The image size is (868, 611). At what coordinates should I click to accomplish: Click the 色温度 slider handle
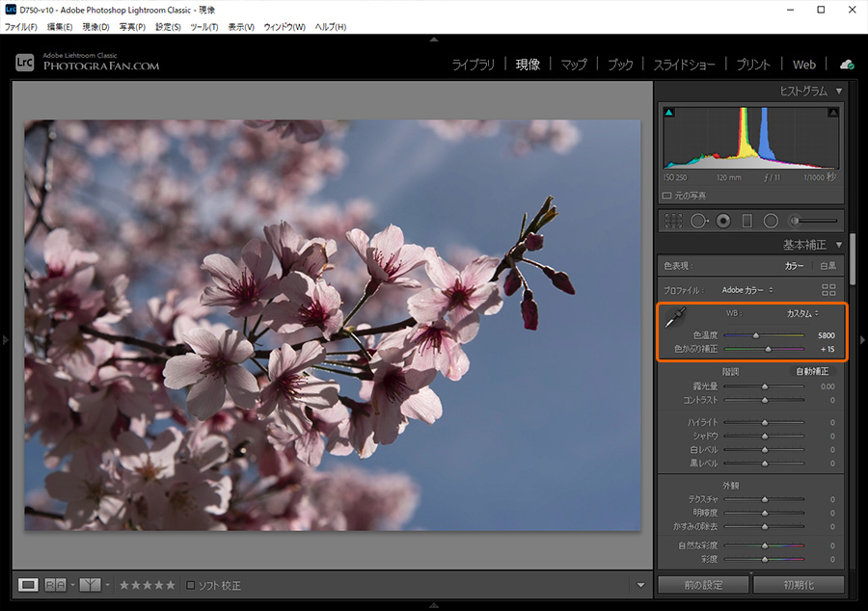(x=755, y=335)
